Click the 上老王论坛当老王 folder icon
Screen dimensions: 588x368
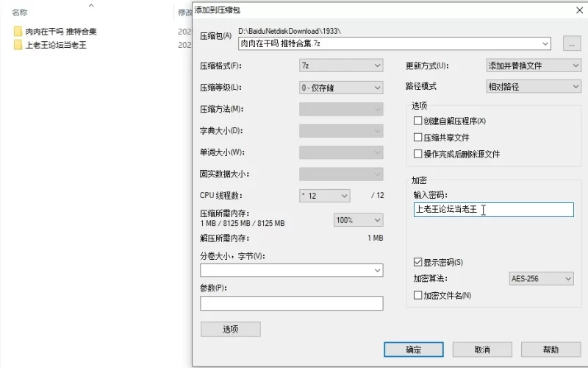(18, 45)
